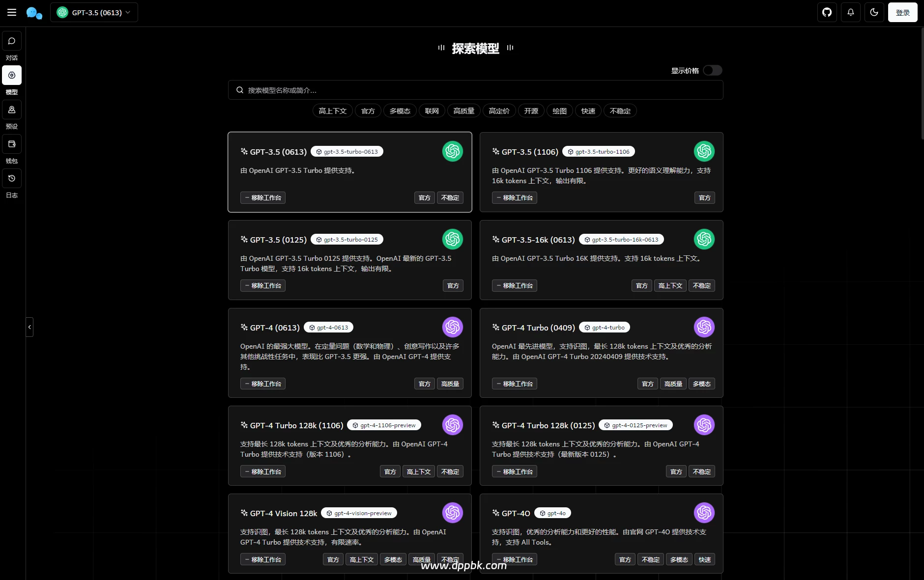Remove GPT-4 Turbo (0409) from workspace
Screen dimensions: 924x580
[515, 384]
